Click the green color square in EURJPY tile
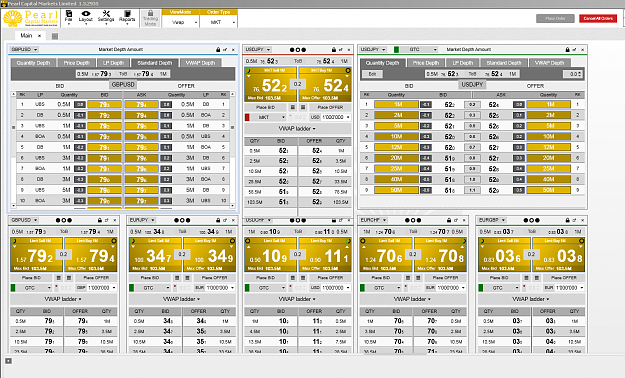This screenshot has width=625, height=378. pyautogui.click(x=132, y=287)
